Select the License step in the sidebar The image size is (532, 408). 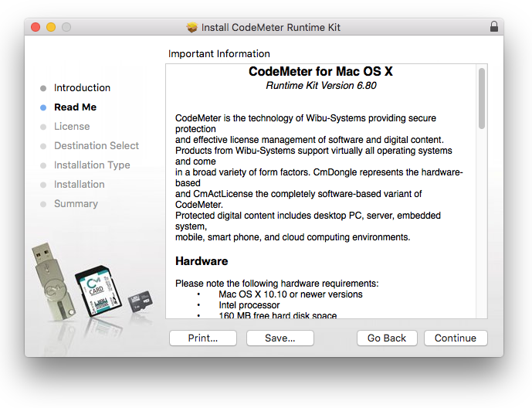pos(72,127)
